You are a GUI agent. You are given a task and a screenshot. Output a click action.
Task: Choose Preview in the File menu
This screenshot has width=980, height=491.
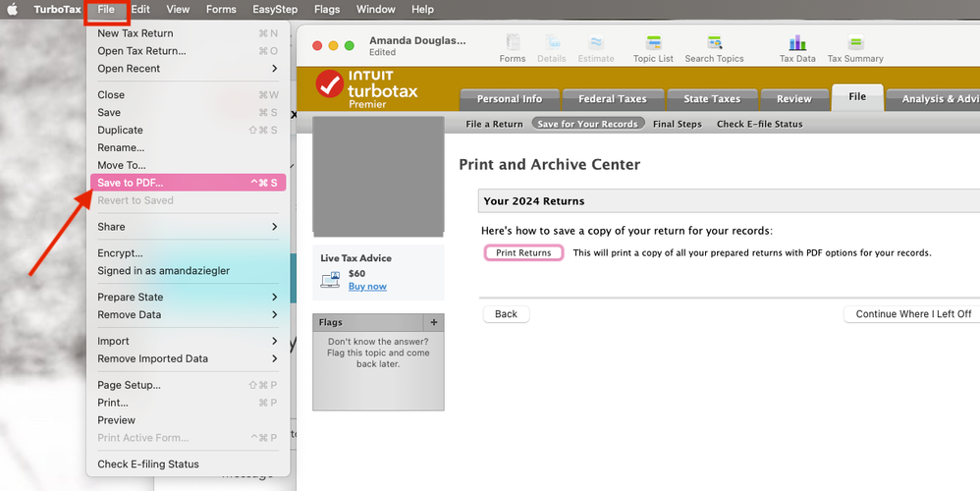click(189, 420)
